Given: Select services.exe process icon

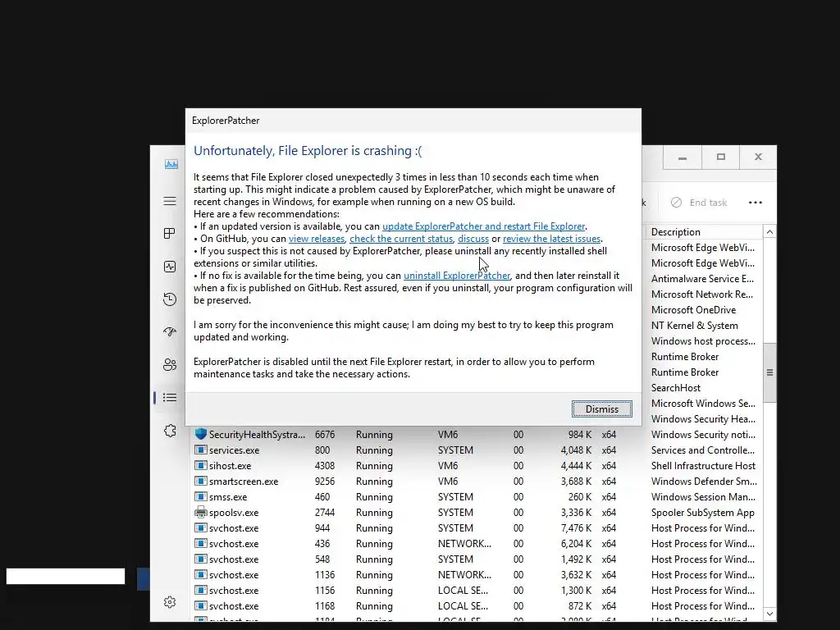Looking at the screenshot, I should (x=201, y=450).
